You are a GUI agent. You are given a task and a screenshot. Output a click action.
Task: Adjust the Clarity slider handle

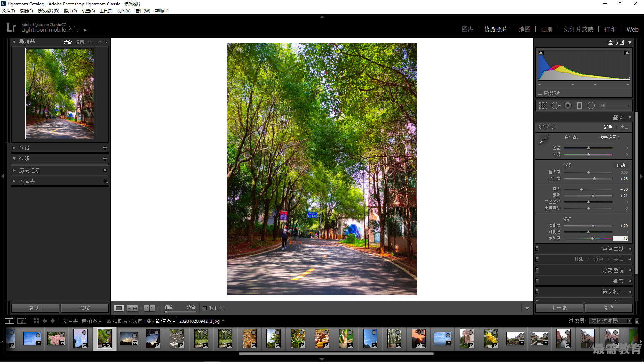593,226
